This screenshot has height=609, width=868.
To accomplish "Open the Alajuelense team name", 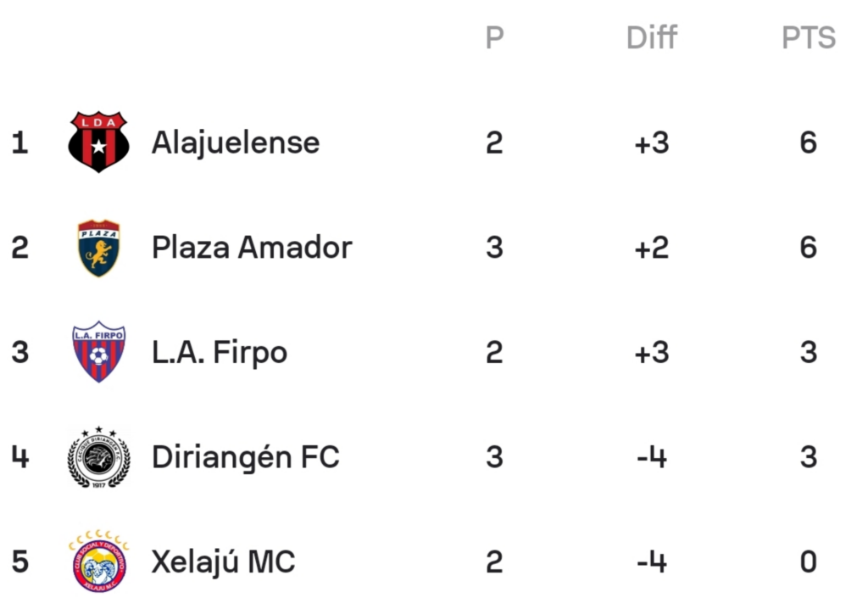I will point(236,143).
